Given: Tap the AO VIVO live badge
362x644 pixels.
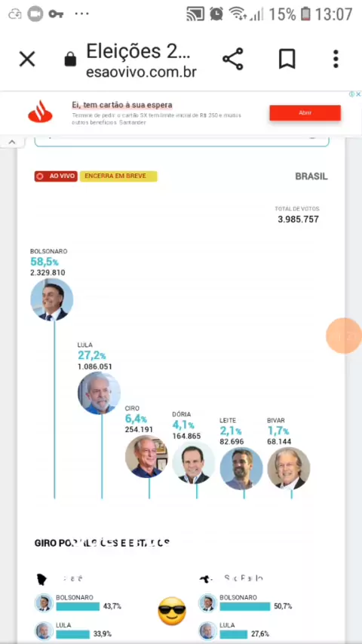Looking at the screenshot, I should point(56,176).
